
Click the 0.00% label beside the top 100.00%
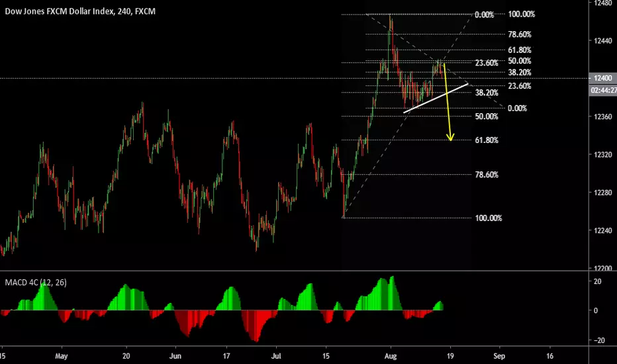tap(484, 15)
